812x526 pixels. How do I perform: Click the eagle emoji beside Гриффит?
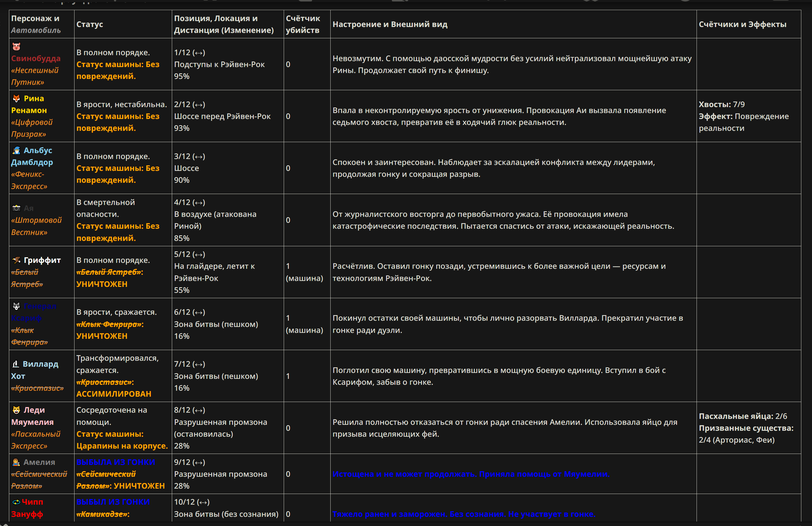pyautogui.click(x=16, y=260)
